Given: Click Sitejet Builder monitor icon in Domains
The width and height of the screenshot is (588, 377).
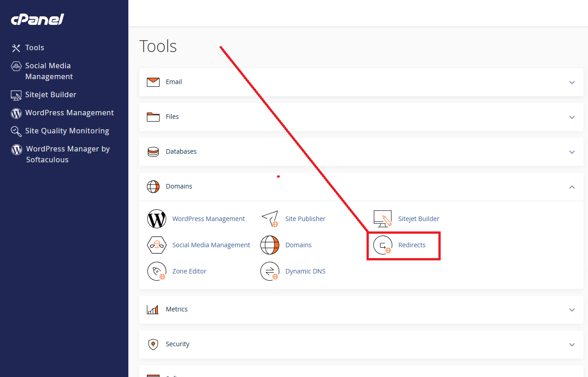Looking at the screenshot, I should pos(383,219).
